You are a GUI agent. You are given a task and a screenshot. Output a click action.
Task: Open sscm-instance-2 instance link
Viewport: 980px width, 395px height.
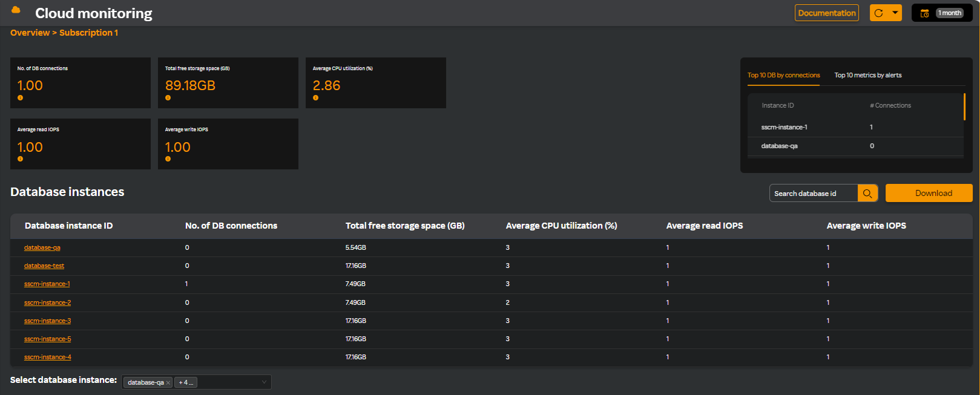pos(47,302)
